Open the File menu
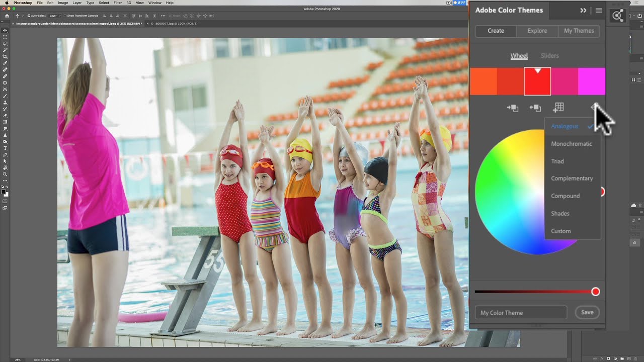644x362 pixels. click(x=40, y=3)
